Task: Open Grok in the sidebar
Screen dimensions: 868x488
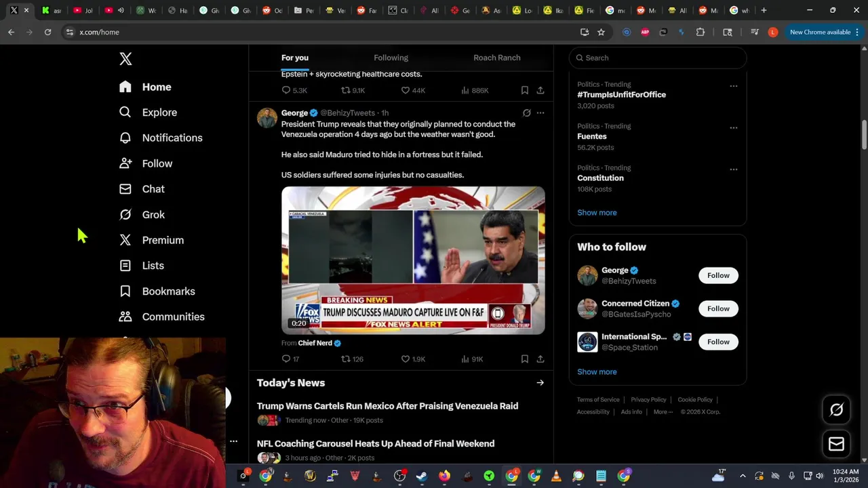Action: pos(142,215)
